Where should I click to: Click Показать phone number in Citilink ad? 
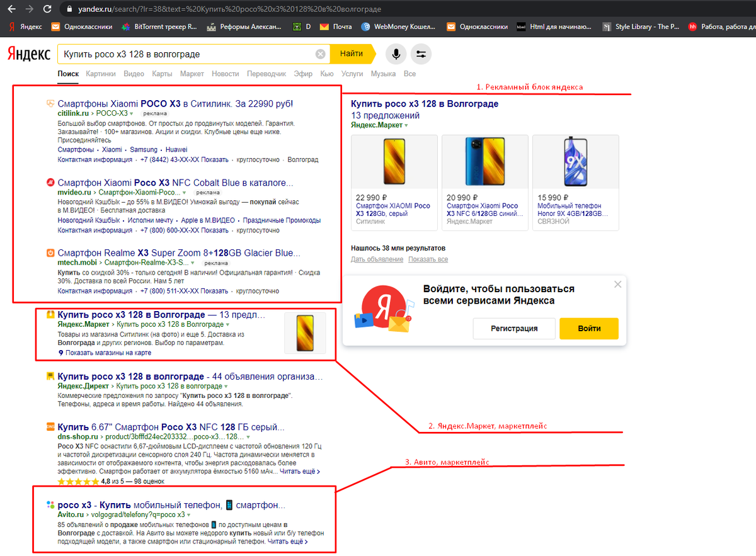(216, 160)
